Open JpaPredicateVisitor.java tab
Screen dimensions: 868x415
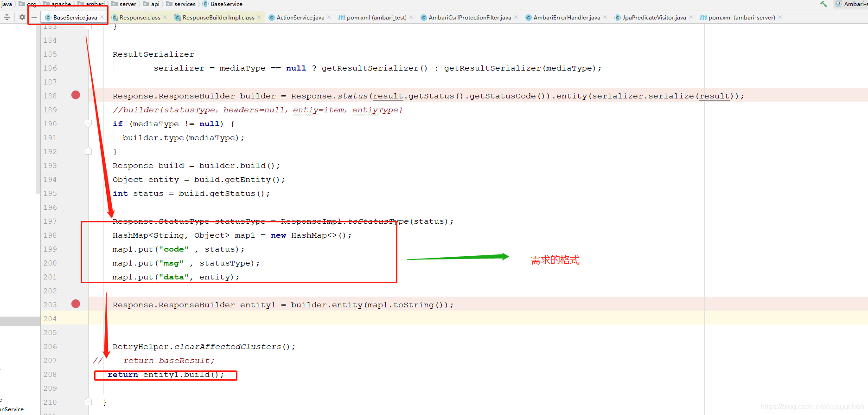pos(654,18)
